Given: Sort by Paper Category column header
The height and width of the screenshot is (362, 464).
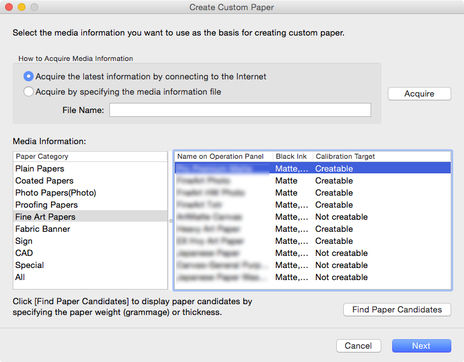Looking at the screenshot, I should (90, 156).
